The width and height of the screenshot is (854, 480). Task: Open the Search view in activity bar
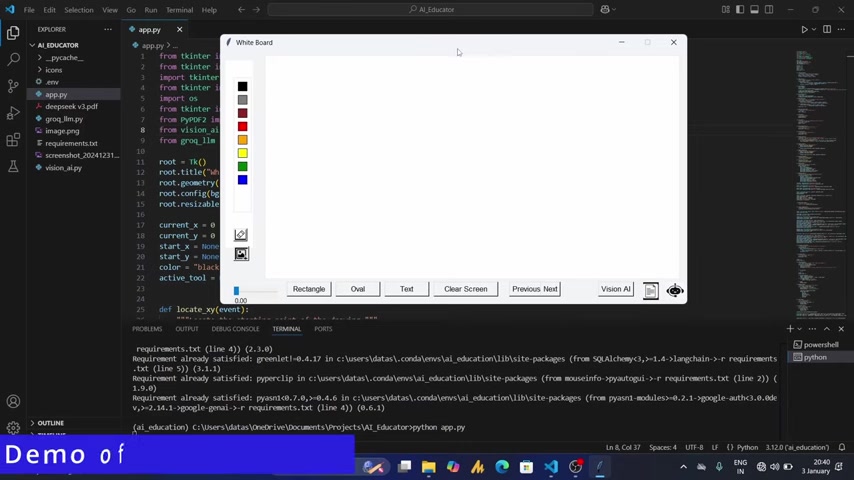(13, 59)
